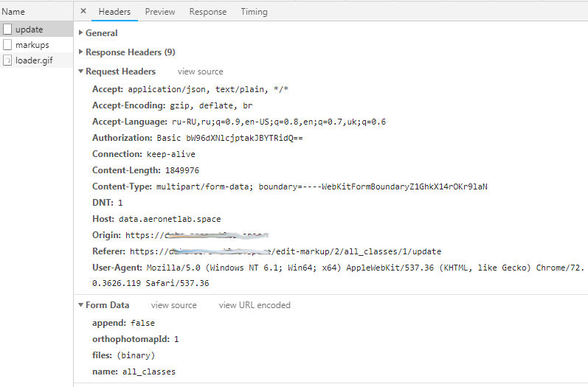This screenshot has height=387, width=588.
Task: Select the markups request in the list
Action: point(32,45)
